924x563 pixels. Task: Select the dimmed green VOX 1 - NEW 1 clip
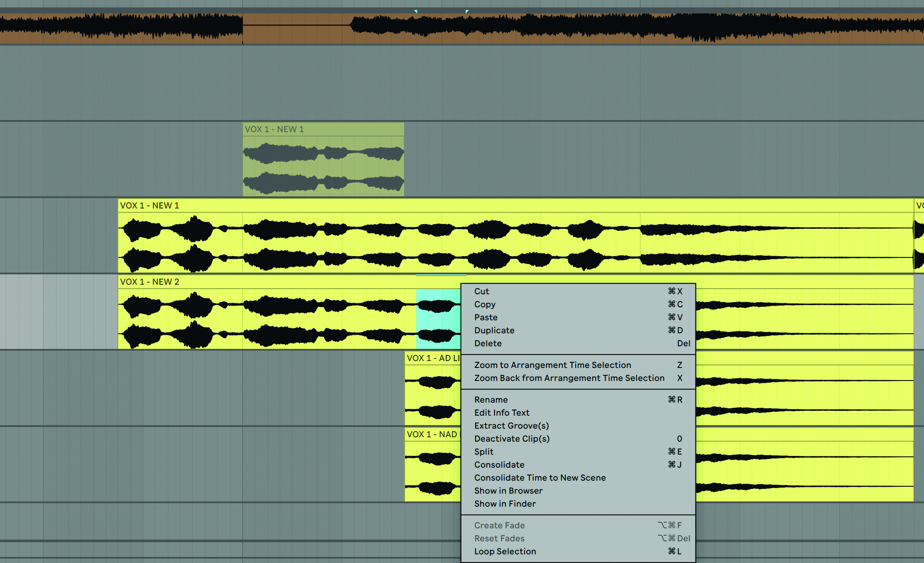323,159
